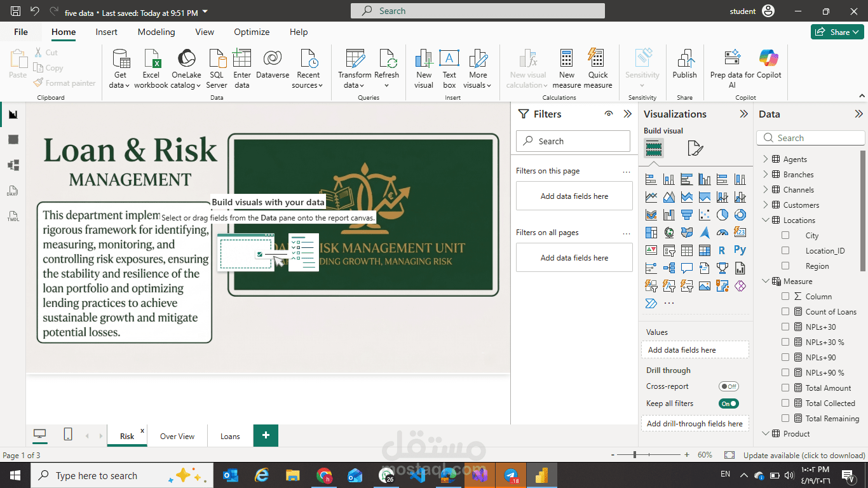868x488 pixels.
Task: Select the Power Apps visual
Action: pos(740,286)
